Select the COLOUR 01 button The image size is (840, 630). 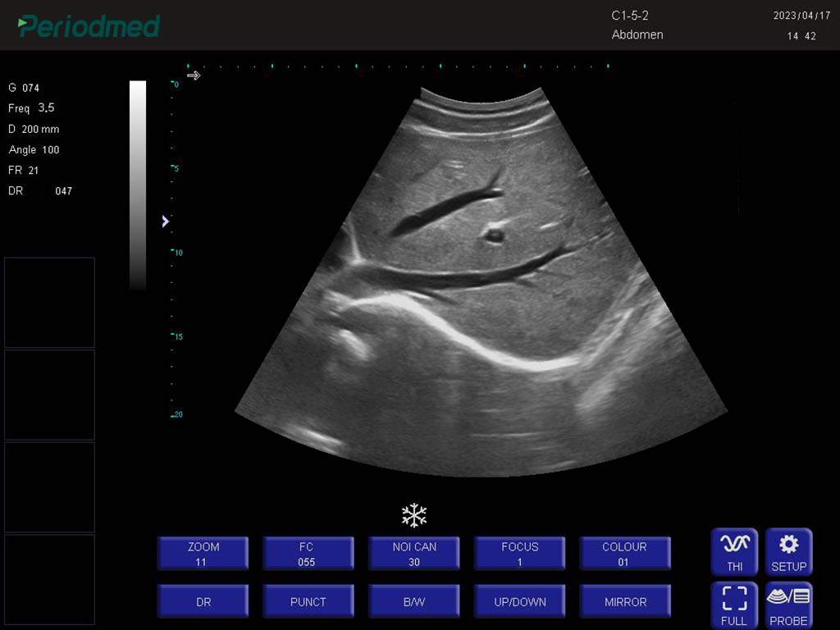[625, 554]
